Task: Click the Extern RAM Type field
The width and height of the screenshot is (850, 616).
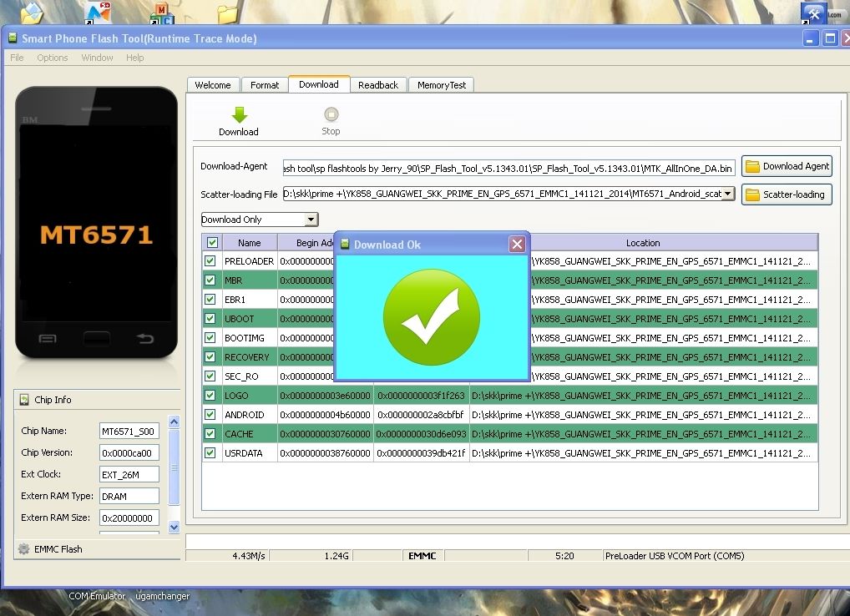Action: pos(129,497)
